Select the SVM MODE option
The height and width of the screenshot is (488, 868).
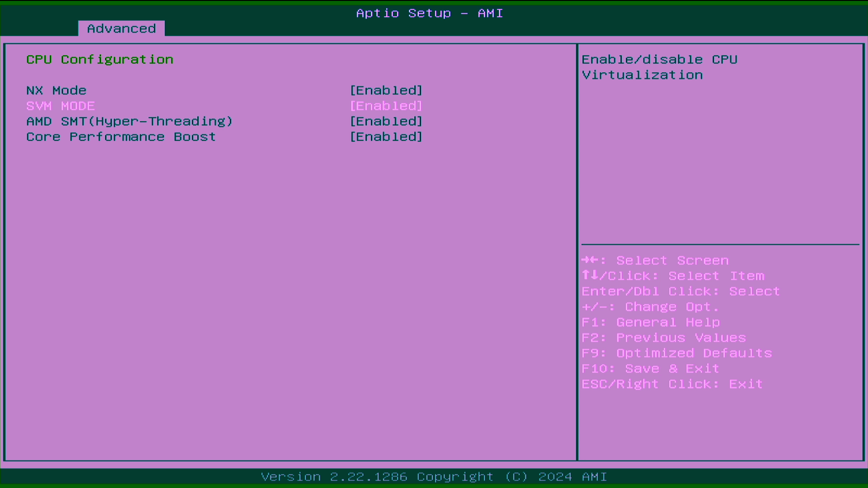[61, 106]
